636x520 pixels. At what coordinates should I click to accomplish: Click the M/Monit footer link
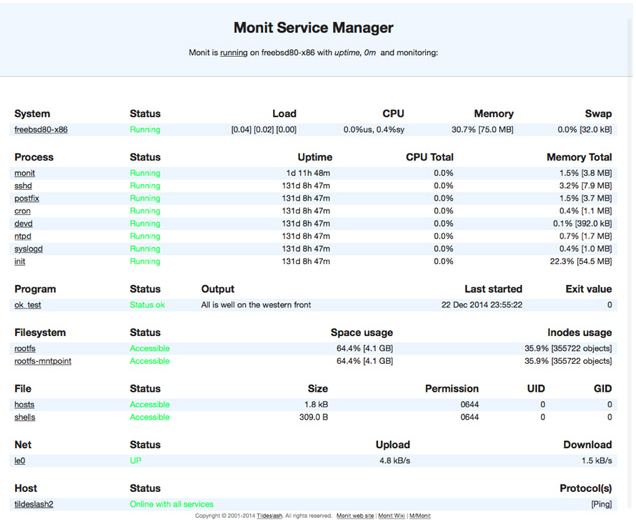click(x=420, y=516)
